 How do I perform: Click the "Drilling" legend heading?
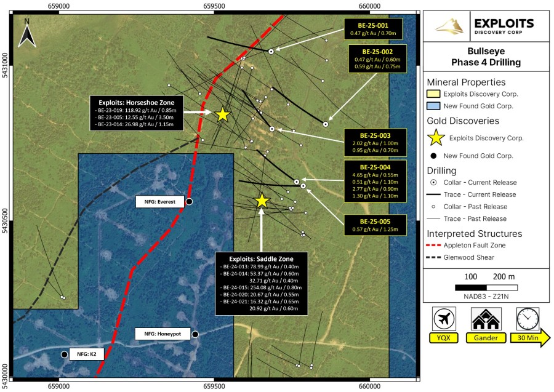(441, 170)
